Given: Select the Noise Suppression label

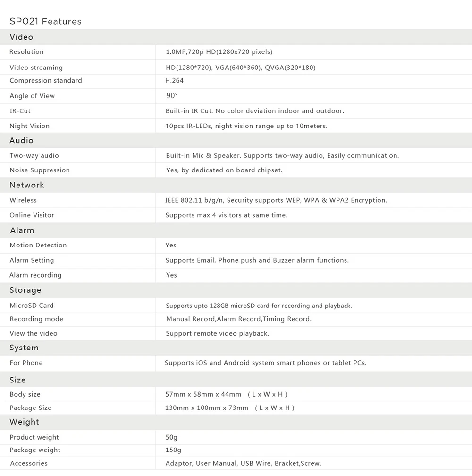Looking at the screenshot, I should click(40, 170).
